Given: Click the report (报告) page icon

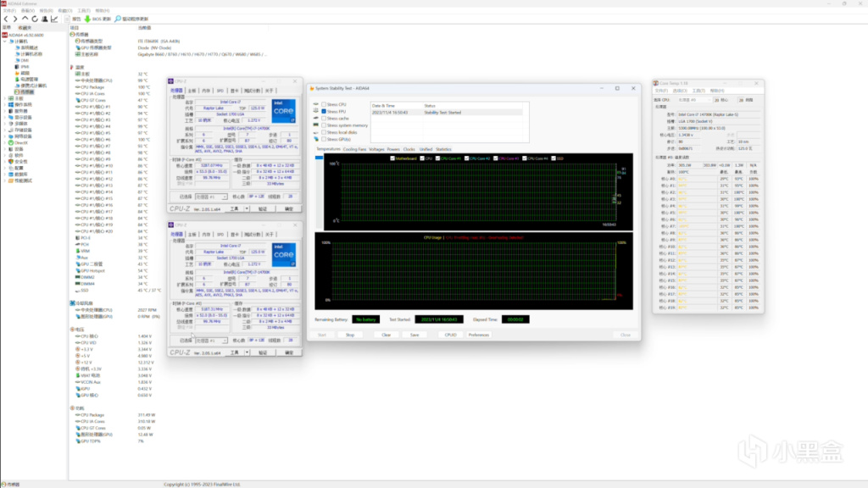Looking at the screenshot, I should 68,19.
